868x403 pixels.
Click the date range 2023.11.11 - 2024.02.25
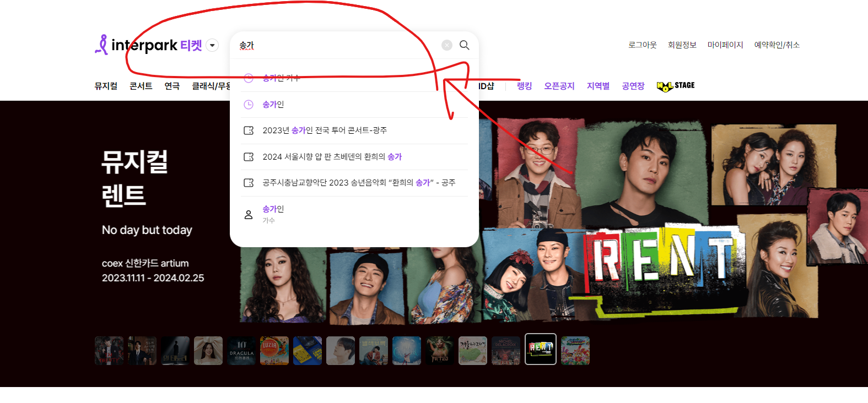pyautogui.click(x=153, y=278)
